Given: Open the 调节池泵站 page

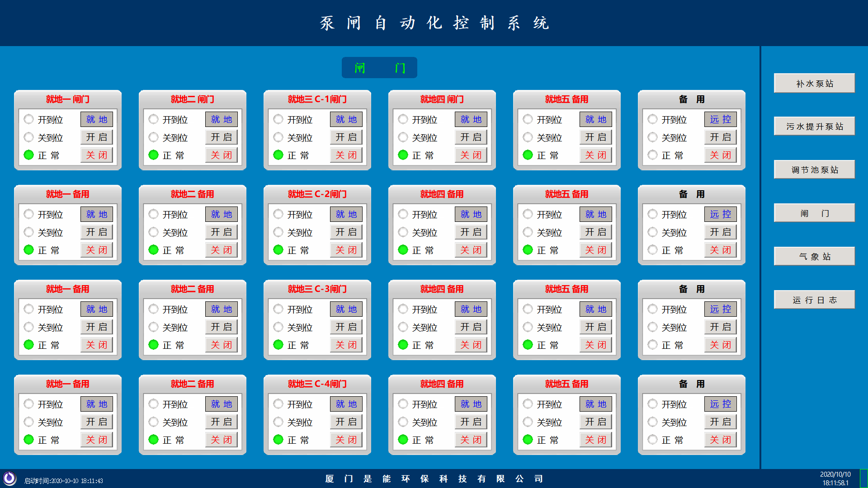Looking at the screenshot, I should [x=814, y=169].
